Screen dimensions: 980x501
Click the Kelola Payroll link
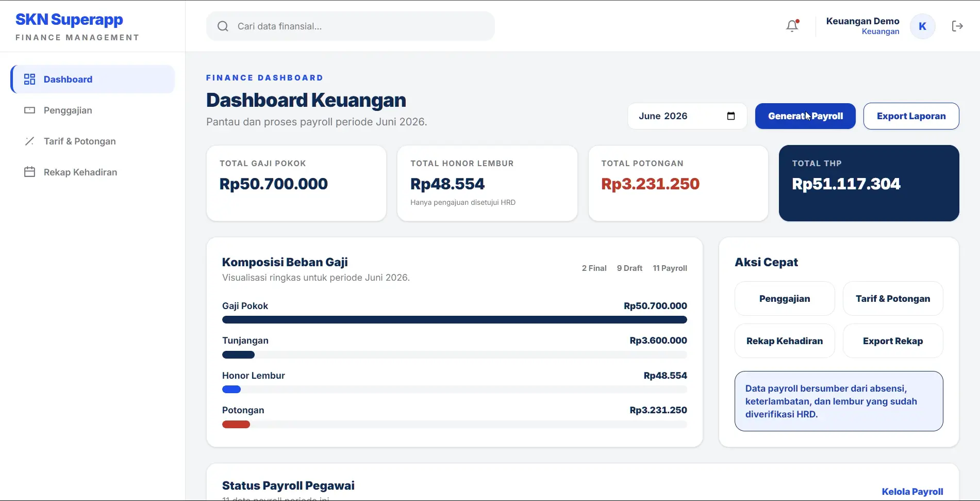(912, 491)
